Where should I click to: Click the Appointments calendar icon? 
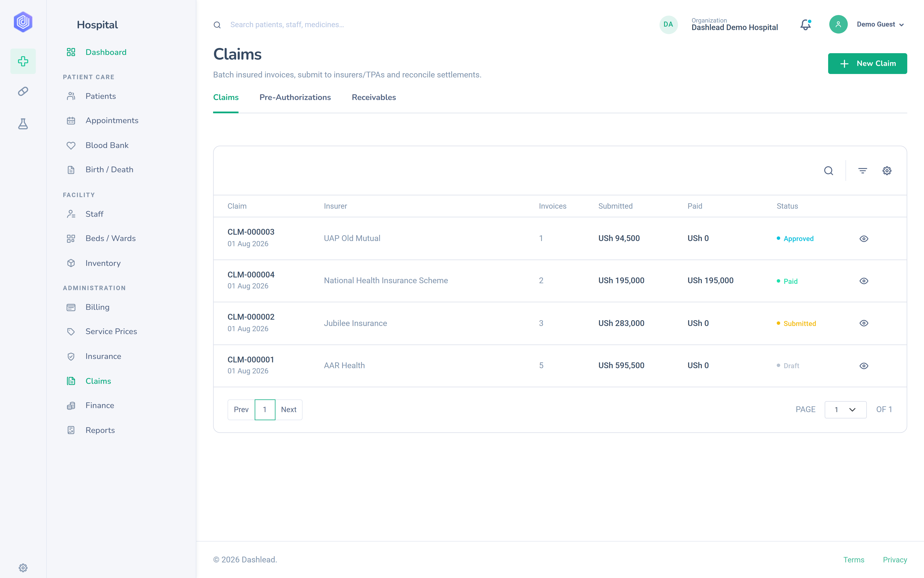tap(71, 121)
